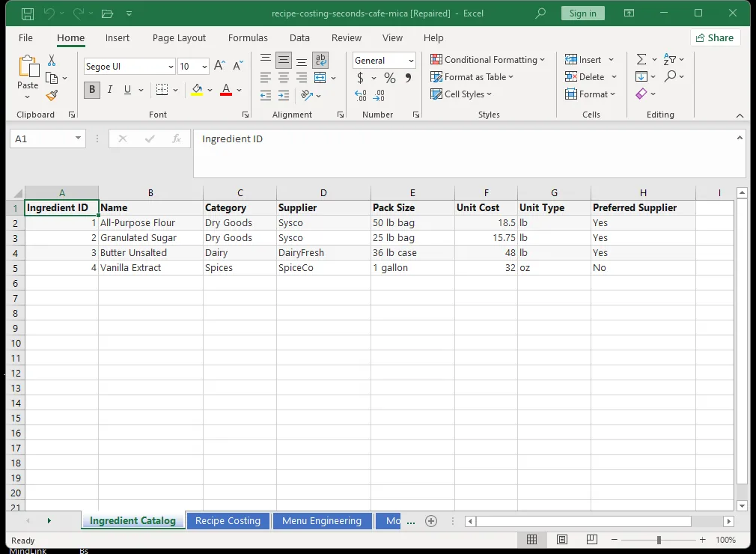This screenshot has height=554, width=756.
Task: Switch to the Page Layout ribbon tab
Action: [x=179, y=37]
